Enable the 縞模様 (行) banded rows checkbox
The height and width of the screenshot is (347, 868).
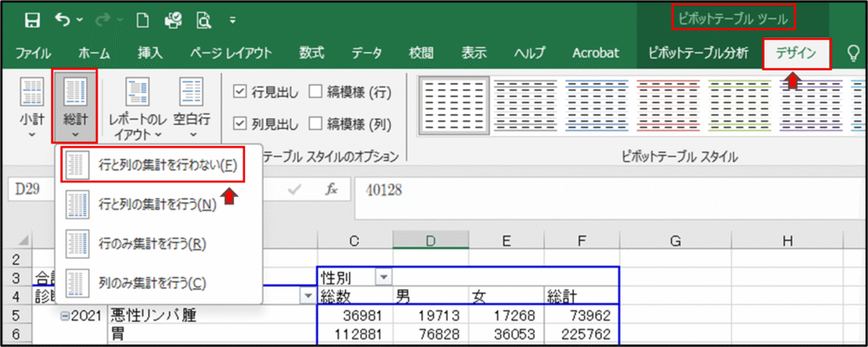315,92
